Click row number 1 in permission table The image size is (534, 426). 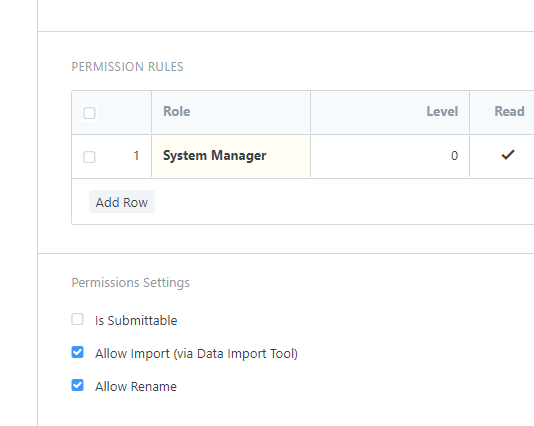pyautogui.click(x=136, y=156)
